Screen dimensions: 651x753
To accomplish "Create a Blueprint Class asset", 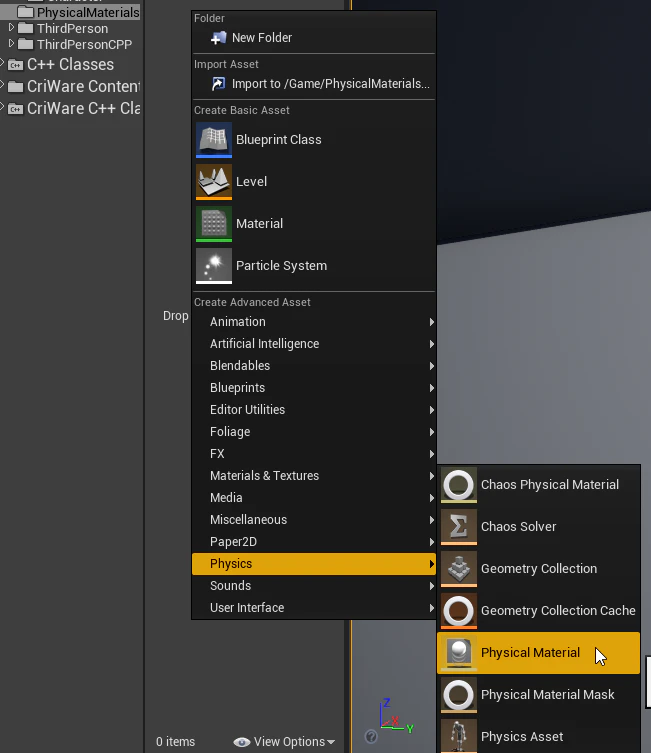I will pos(313,140).
